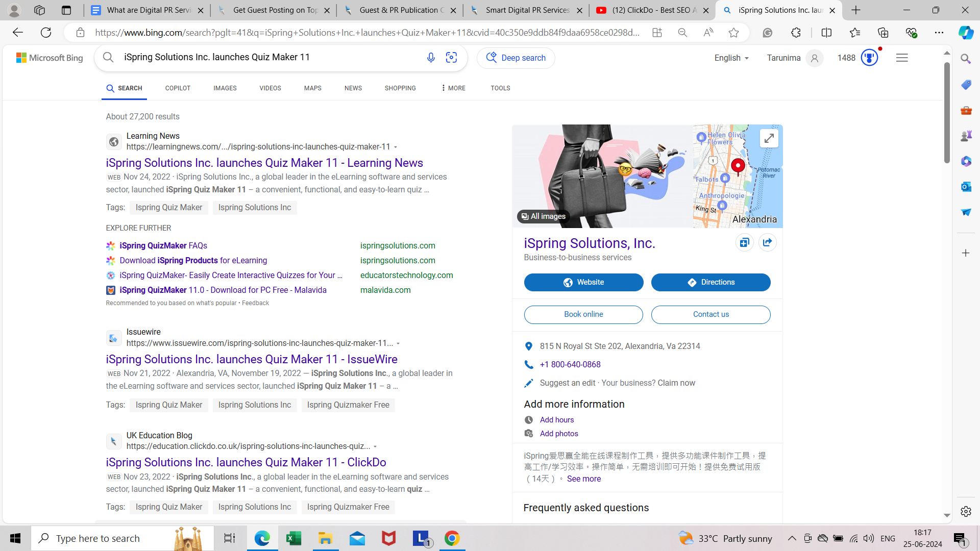Image resolution: width=980 pixels, height=551 pixels.
Task: Add this page to favorites star
Action: [x=733, y=33]
